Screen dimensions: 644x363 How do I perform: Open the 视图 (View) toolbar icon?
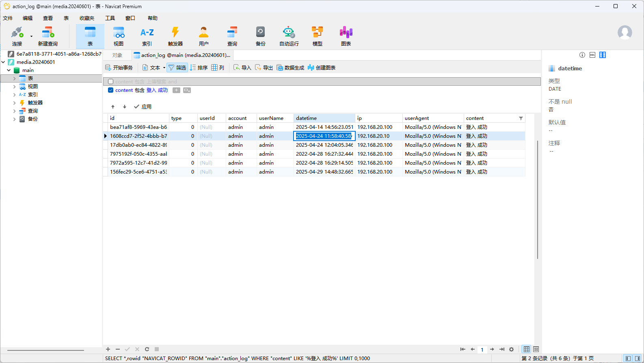point(119,36)
